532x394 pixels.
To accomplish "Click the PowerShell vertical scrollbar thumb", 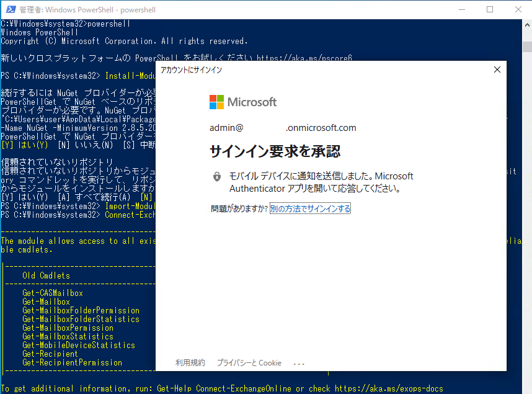I will [x=527, y=47].
